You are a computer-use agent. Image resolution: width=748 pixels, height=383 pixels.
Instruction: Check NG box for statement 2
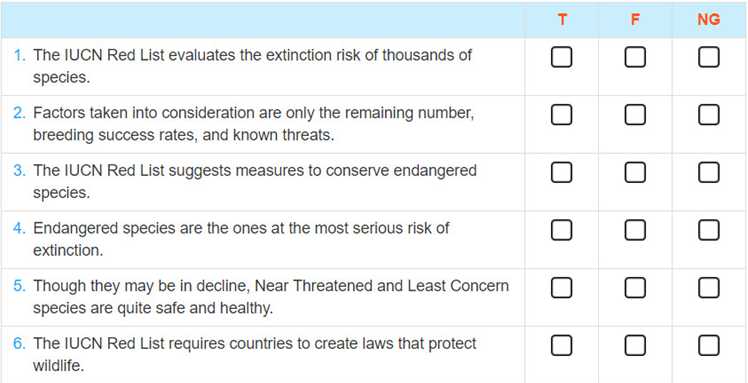click(708, 115)
